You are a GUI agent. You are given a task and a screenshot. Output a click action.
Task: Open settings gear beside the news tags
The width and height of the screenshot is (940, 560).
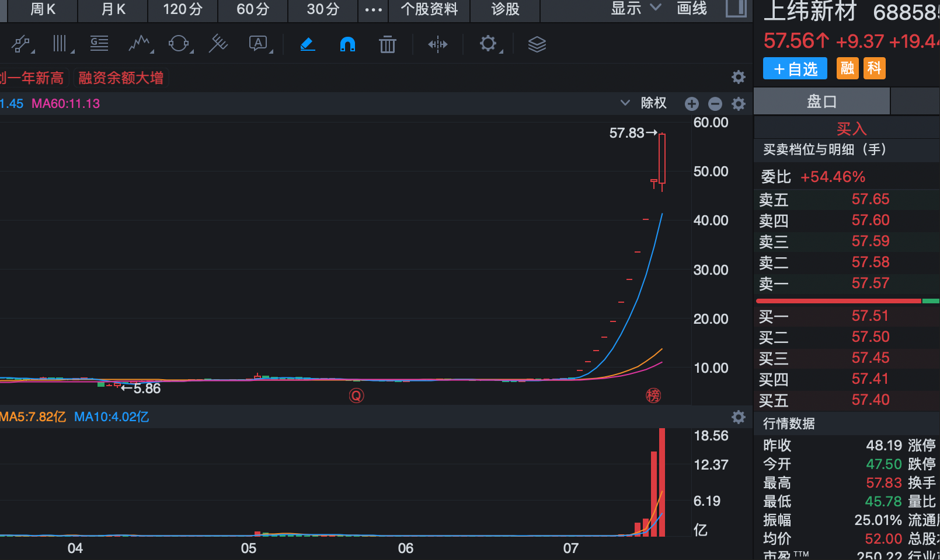tap(739, 77)
